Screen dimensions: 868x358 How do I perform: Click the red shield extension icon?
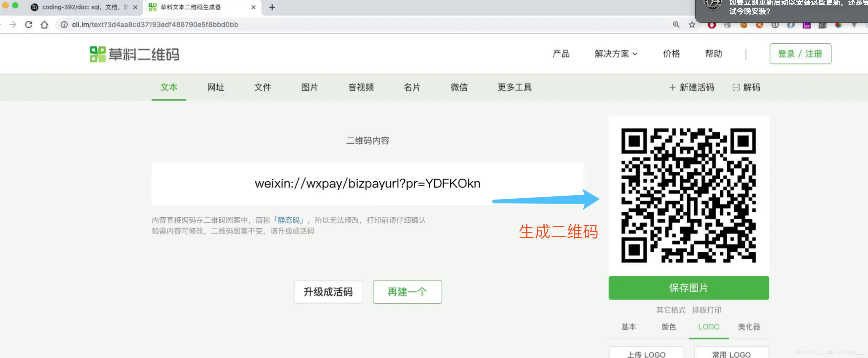[x=711, y=25]
